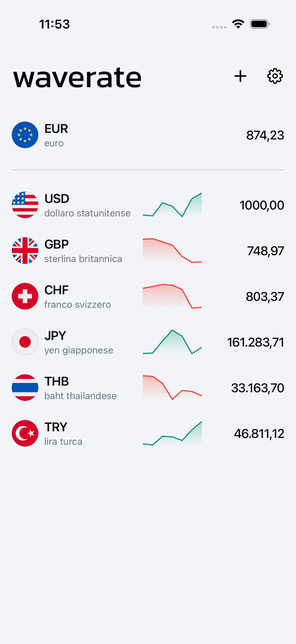
Task: Tap the plus icon to add currency
Action: [240, 76]
